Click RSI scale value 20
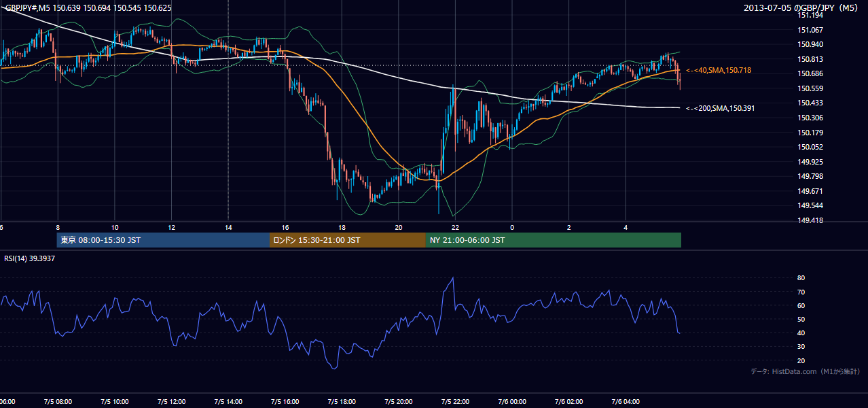 (801, 360)
